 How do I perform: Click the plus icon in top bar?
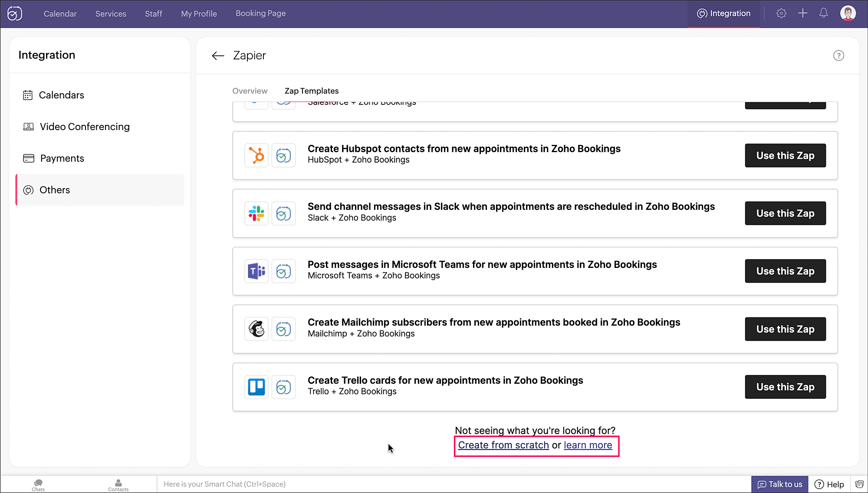802,13
